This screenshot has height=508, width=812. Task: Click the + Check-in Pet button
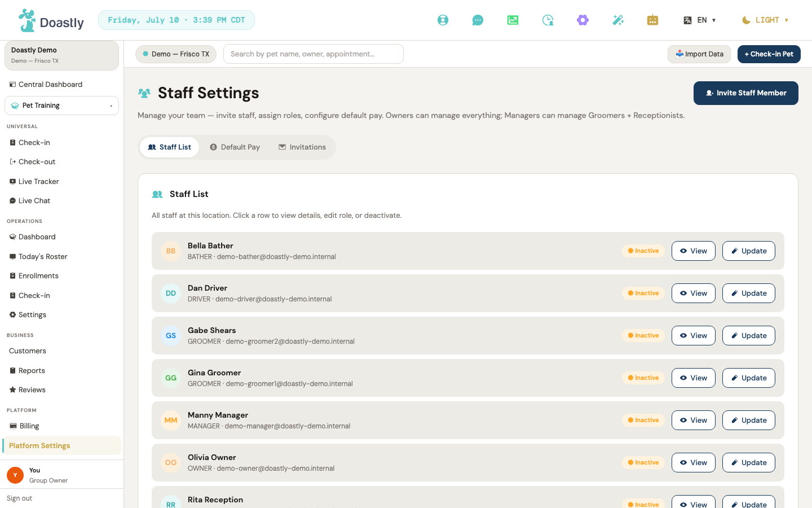click(x=769, y=54)
